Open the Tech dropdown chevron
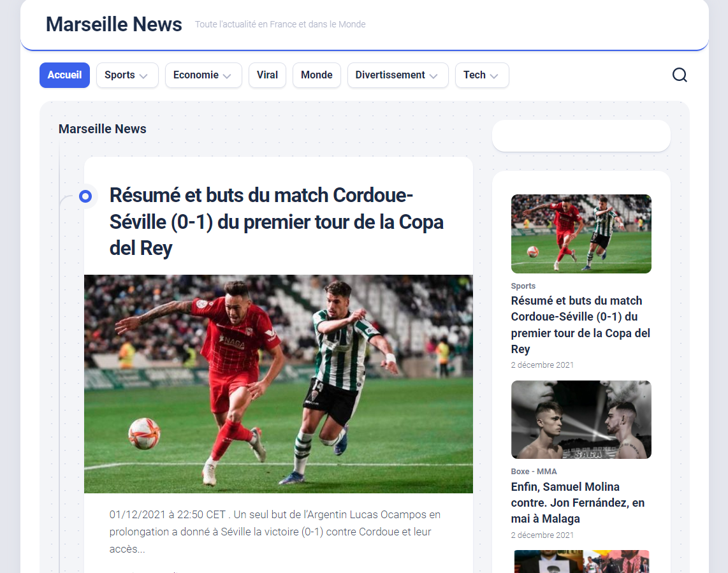 [x=494, y=76]
